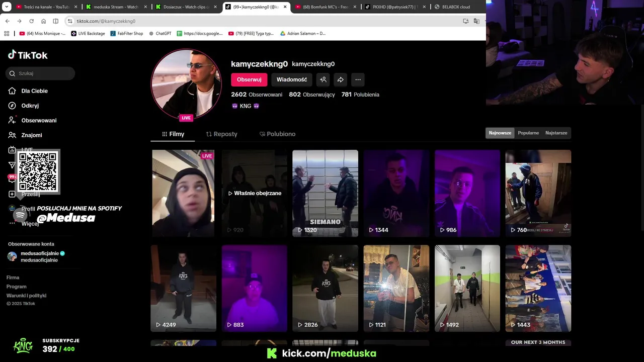
Task: Click the Firma footer link
Action: (x=13, y=278)
